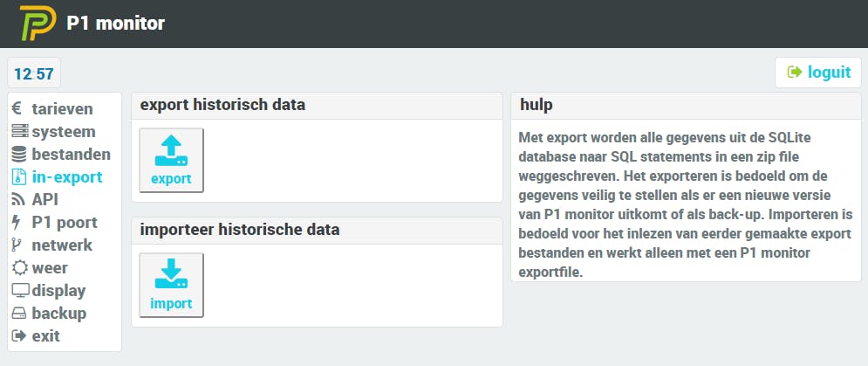Open the tarieven menu item
The height and width of the screenshot is (366, 868).
[x=62, y=109]
